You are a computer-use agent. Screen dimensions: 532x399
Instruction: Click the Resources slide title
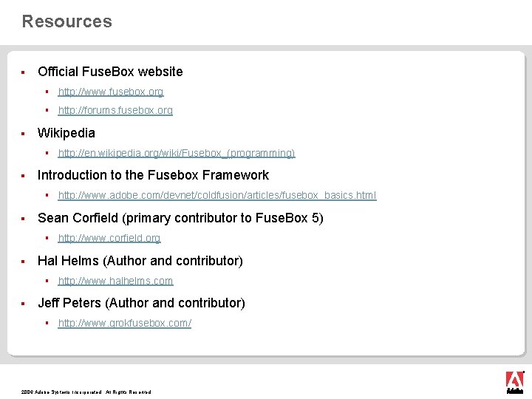66,21
